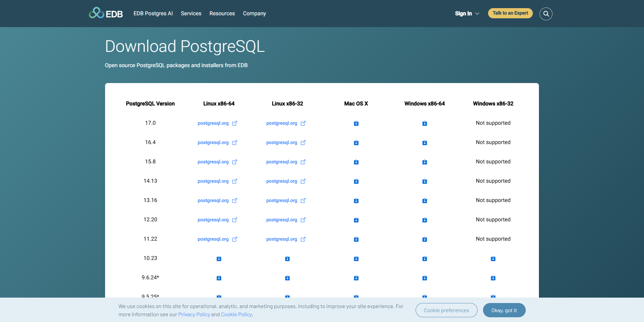Open postgresql.org link for 13.16 Linux x86-64

[x=217, y=201]
